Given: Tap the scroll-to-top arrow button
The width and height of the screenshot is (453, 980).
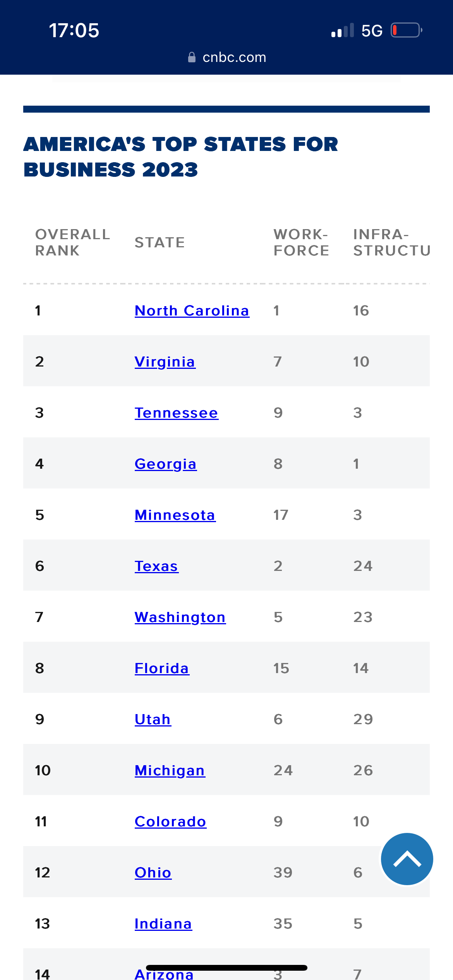Looking at the screenshot, I should pos(407,859).
